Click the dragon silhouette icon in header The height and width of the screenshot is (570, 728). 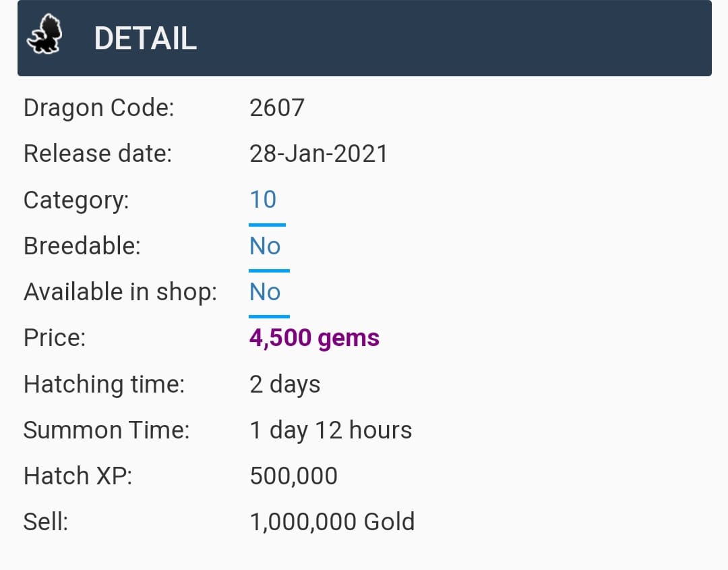point(44,34)
